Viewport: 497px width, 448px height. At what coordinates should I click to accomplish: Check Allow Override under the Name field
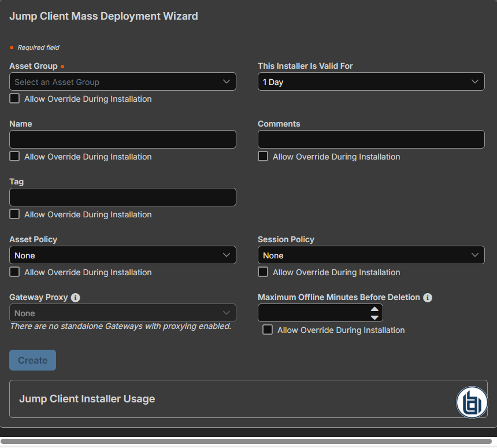[x=14, y=156]
